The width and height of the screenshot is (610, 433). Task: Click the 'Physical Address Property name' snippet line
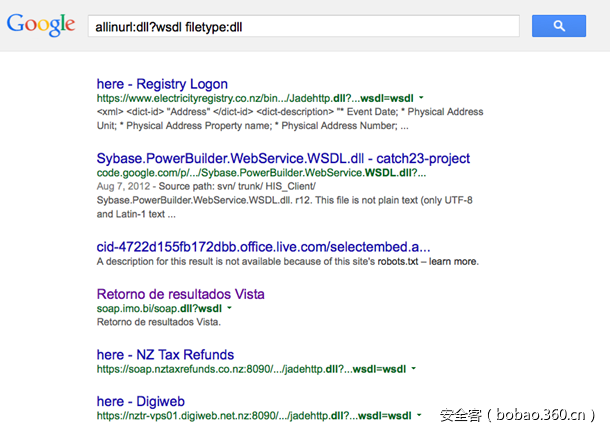pyautogui.click(x=252, y=126)
